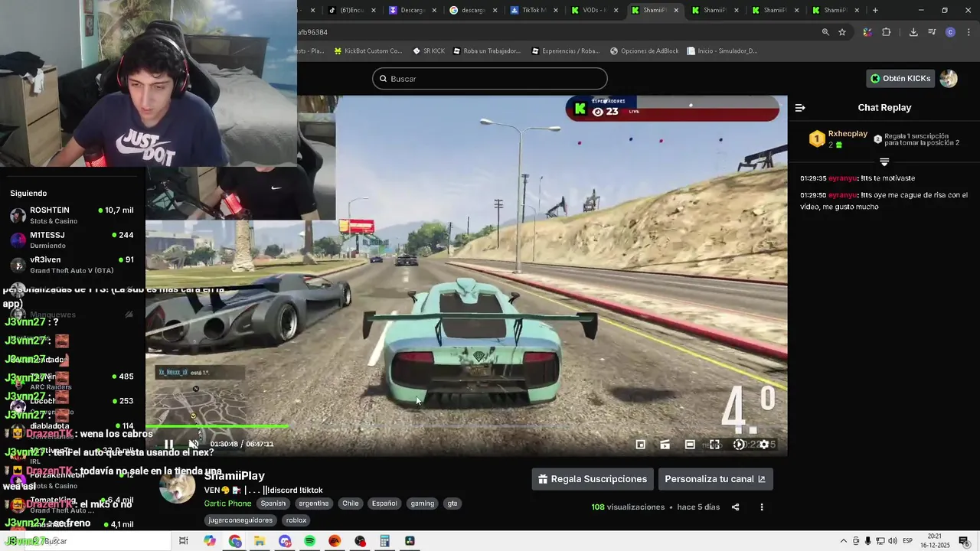Select the Chile tag
This screenshot has height=551, width=980.
351,504
